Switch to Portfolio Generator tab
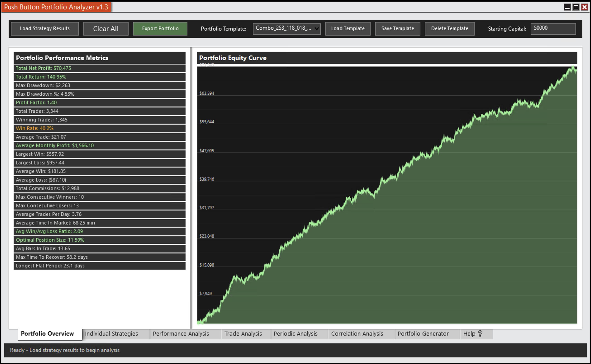The height and width of the screenshot is (364, 591). tap(423, 334)
